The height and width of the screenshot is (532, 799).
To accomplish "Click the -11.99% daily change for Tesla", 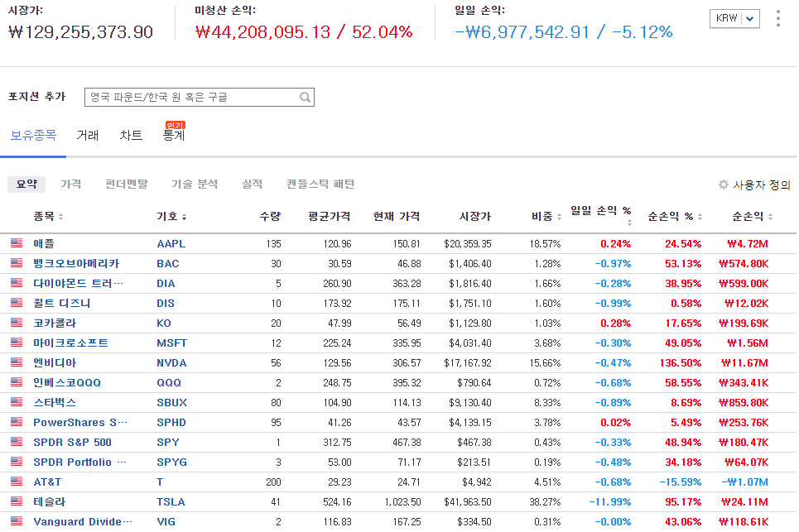I will (610, 502).
